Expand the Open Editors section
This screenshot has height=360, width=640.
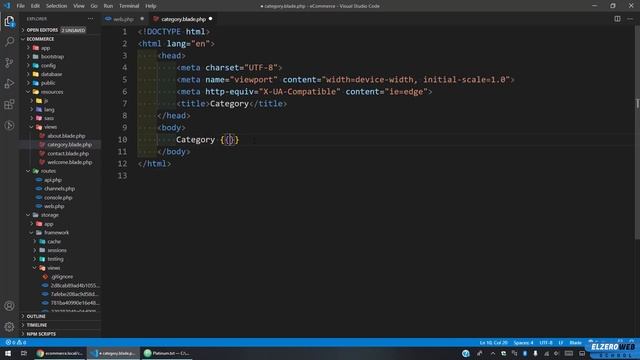[60, 30]
